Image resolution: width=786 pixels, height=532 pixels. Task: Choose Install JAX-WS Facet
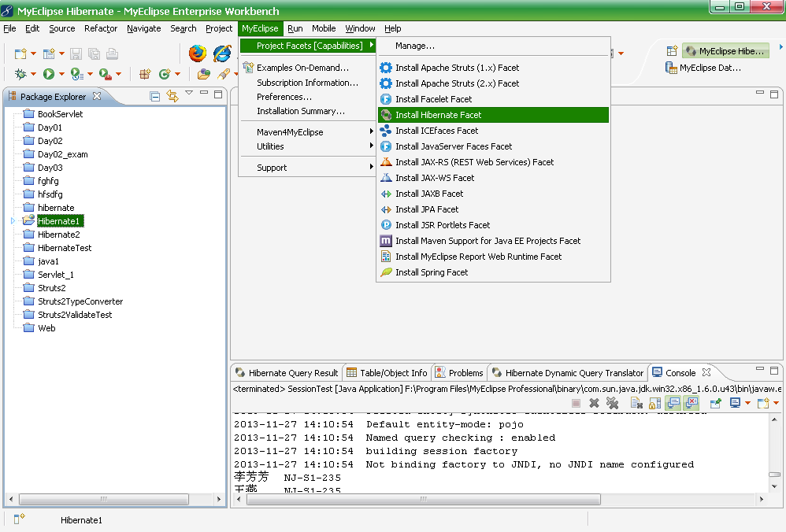[x=493, y=178]
